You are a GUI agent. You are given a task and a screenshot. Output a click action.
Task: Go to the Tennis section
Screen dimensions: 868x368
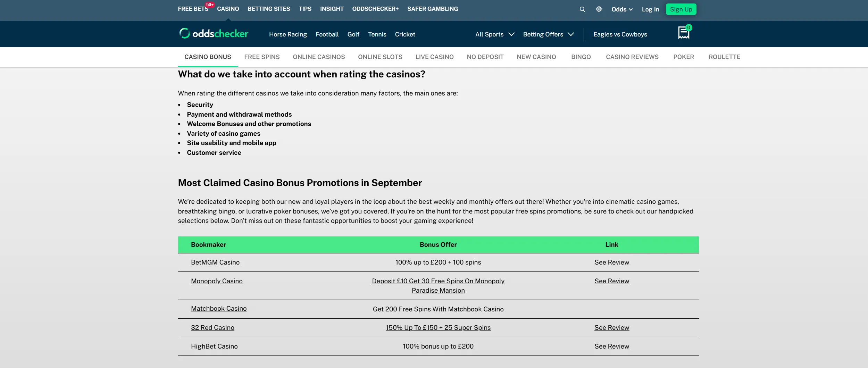[377, 34]
